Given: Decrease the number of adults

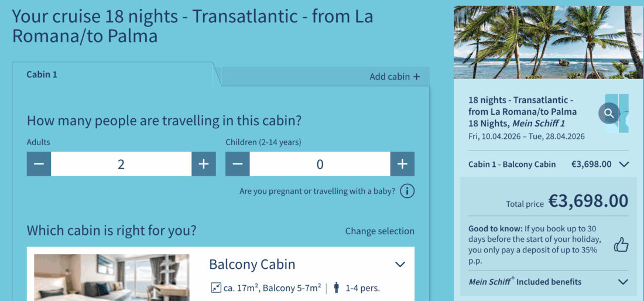Looking at the screenshot, I should (39, 164).
